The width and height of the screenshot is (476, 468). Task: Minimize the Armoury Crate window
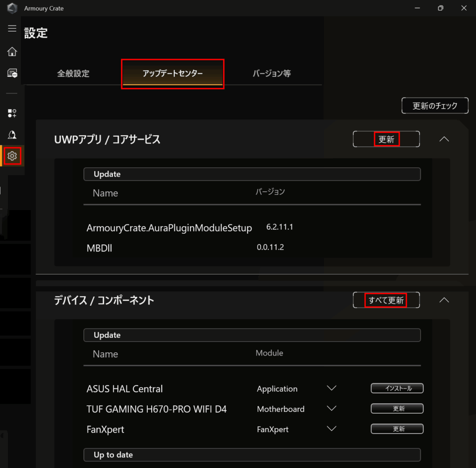point(417,8)
